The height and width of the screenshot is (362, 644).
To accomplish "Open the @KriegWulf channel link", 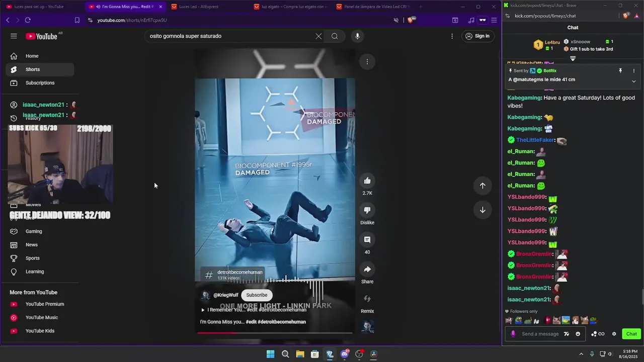I will pyautogui.click(x=225, y=295).
